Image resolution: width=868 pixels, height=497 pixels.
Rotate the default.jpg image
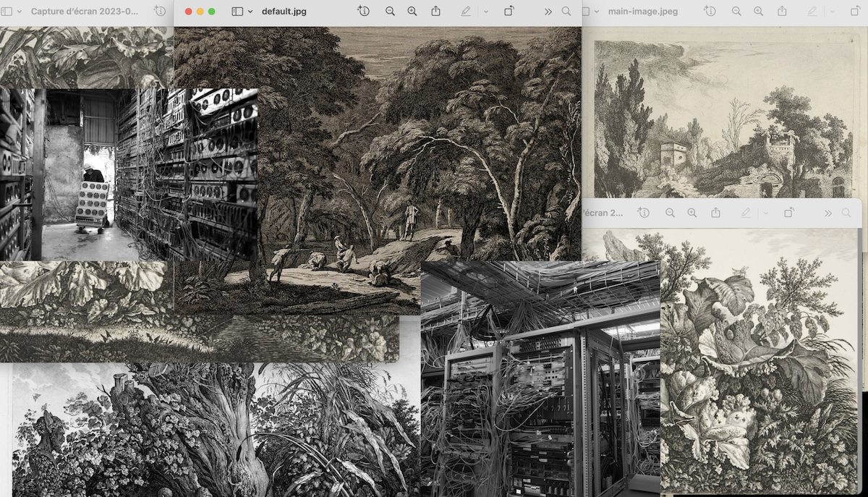tap(509, 12)
